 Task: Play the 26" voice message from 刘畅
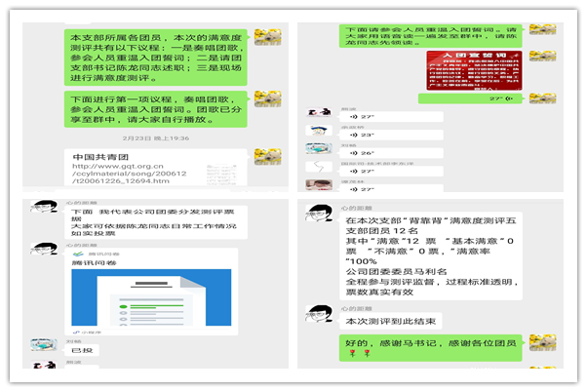pyautogui.click(x=392, y=153)
